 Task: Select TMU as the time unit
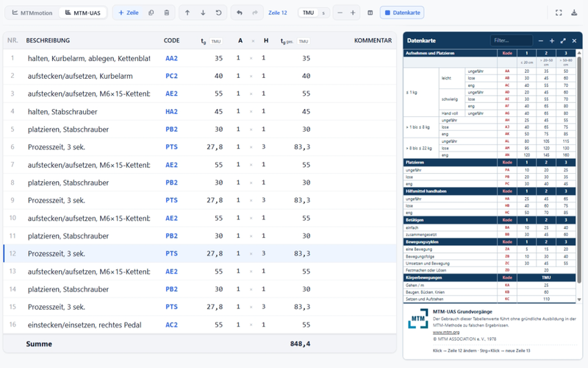coord(308,13)
